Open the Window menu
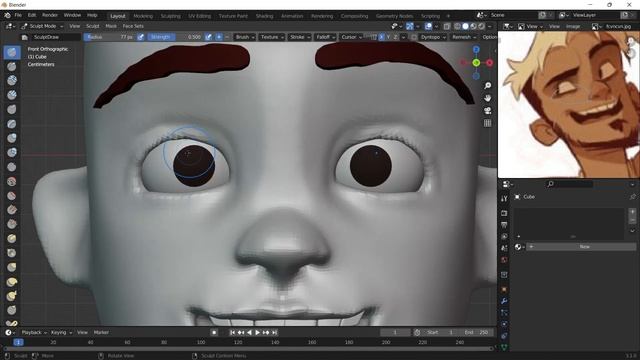 72,15
